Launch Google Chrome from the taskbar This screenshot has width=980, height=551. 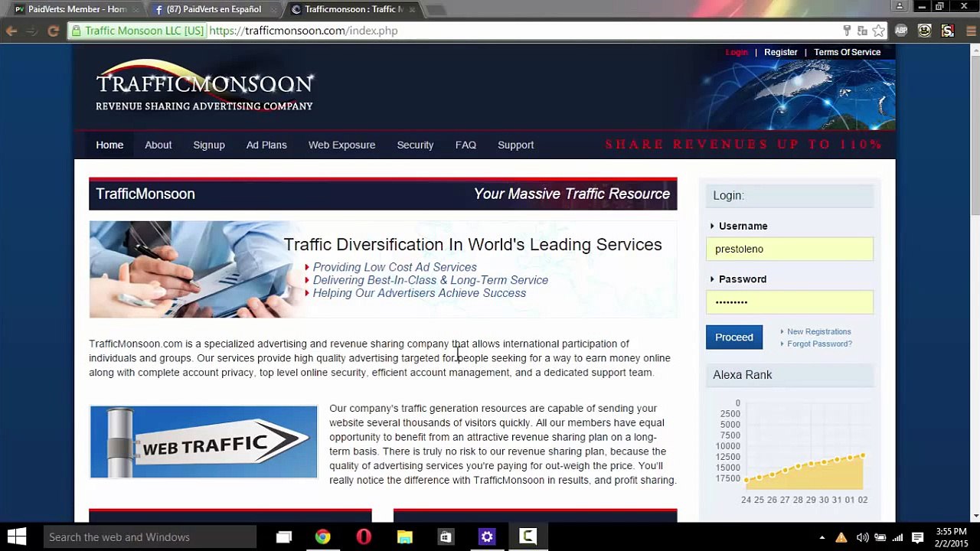coord(323,537)
